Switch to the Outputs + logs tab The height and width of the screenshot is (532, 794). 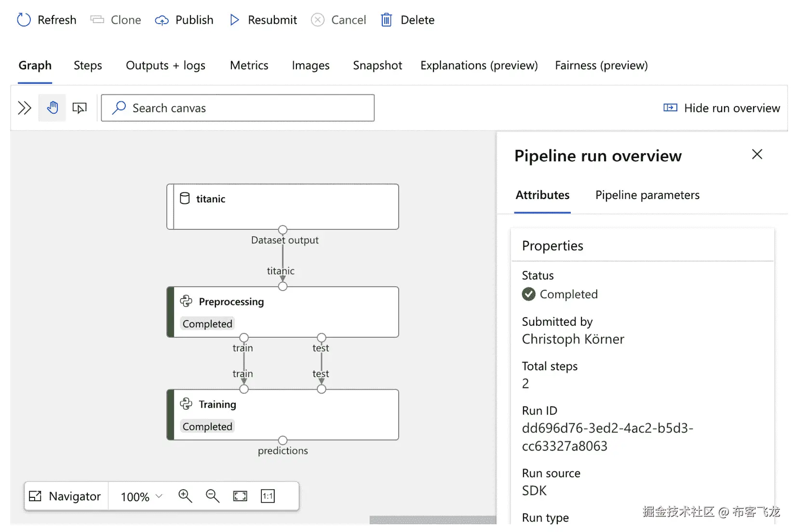click(165, 66)
